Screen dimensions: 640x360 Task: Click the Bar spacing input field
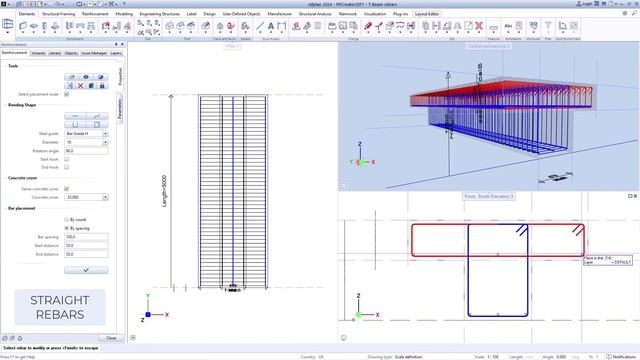tap(86, 237)
